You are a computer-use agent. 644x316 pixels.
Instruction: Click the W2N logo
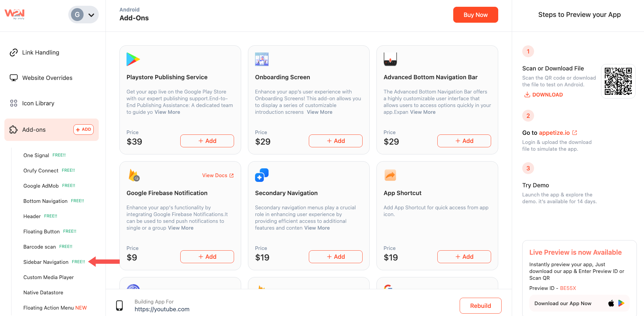(15, 14)
